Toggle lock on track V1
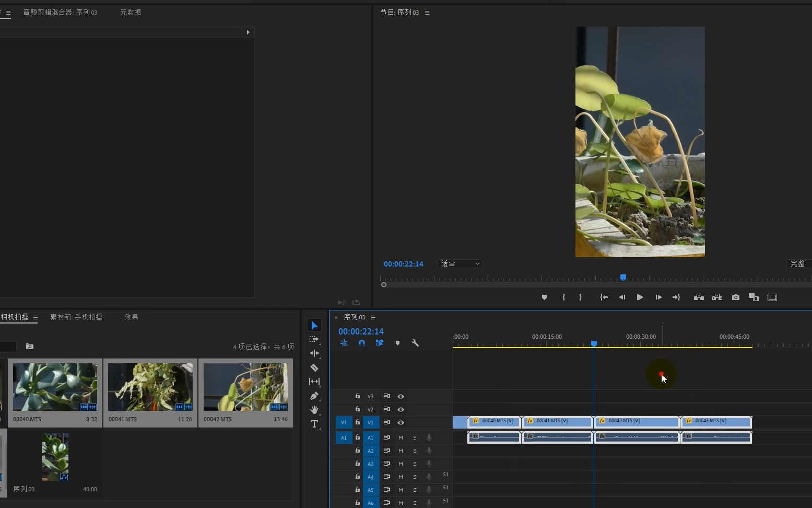Viewport: 812px width, 508px height. [x=358, y=422]
